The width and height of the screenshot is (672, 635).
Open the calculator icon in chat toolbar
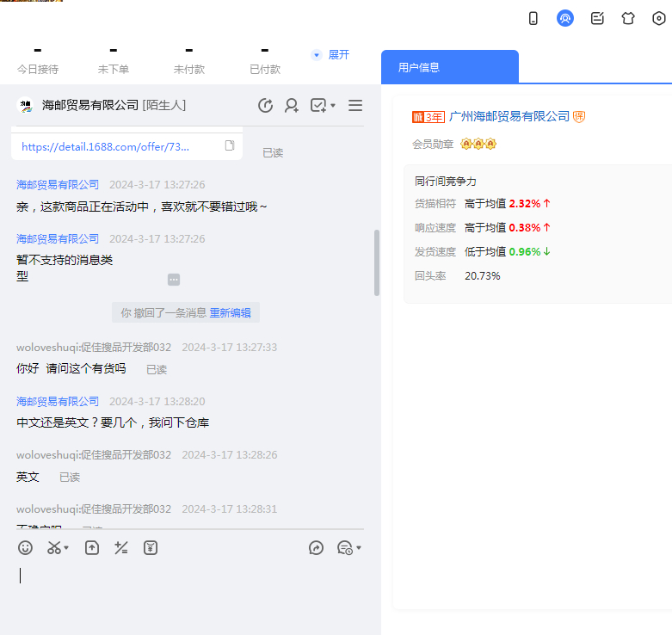pos(121,547)
